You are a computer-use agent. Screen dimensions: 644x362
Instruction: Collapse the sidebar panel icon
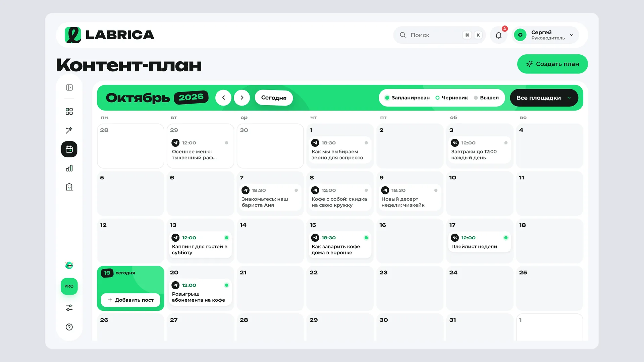[69, 87]
